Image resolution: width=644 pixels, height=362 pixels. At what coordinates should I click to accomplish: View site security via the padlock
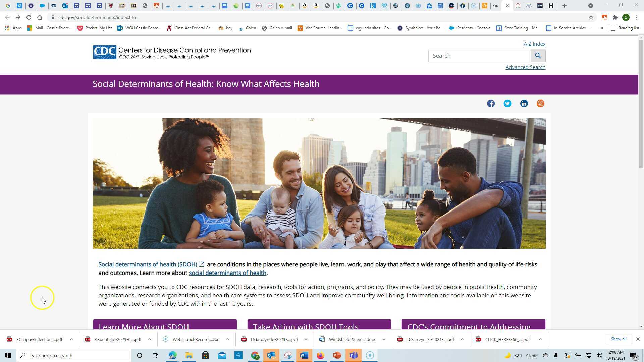53,17
